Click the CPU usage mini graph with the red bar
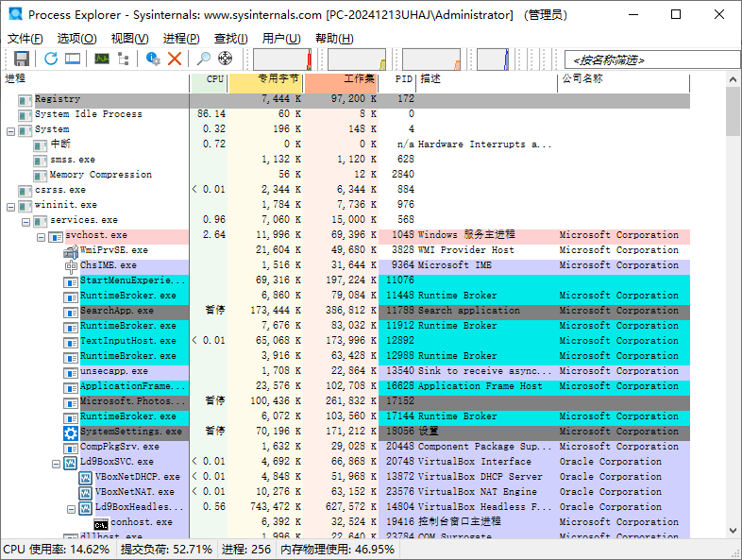 point(282,59)
